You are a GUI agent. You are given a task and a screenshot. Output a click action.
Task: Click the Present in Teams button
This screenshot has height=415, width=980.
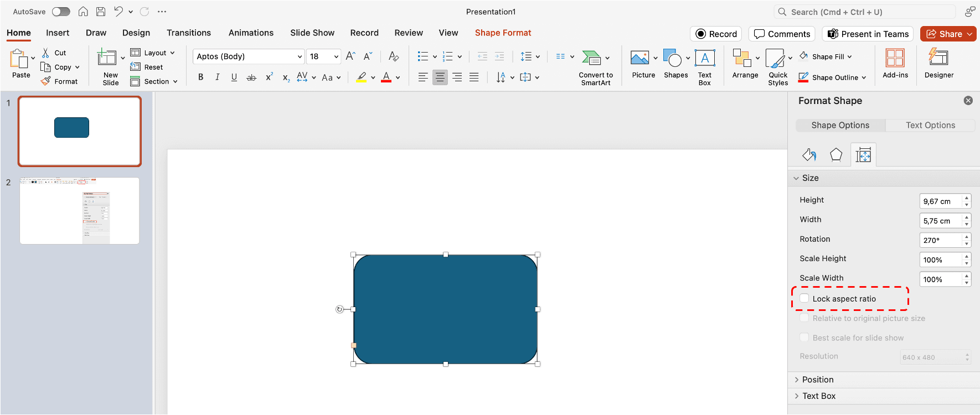pyautogui.click(x=868, y=34)
